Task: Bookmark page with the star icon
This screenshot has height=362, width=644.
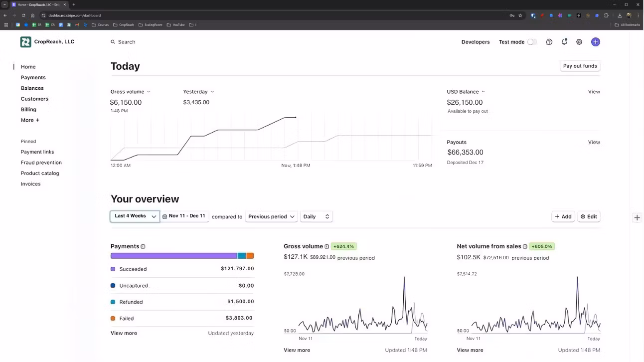Action: coord(520,15)
